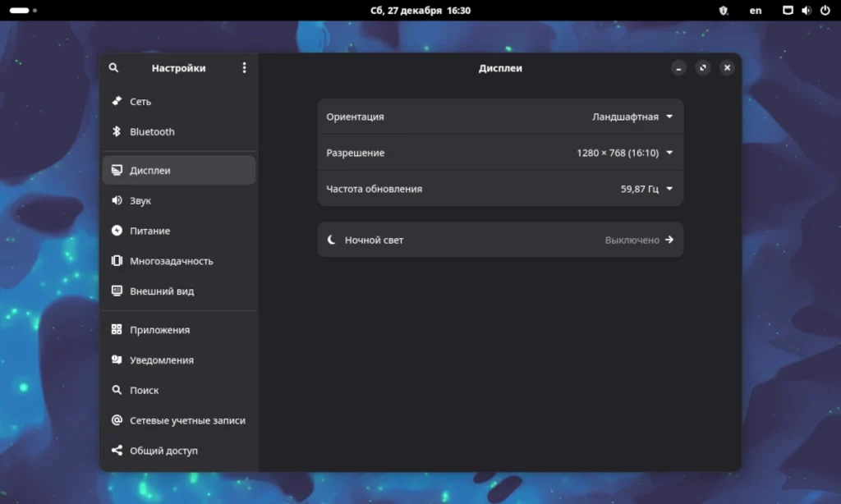Select the Звук section
The height and width of the screenshot is (504, 841).
(178, 200)
